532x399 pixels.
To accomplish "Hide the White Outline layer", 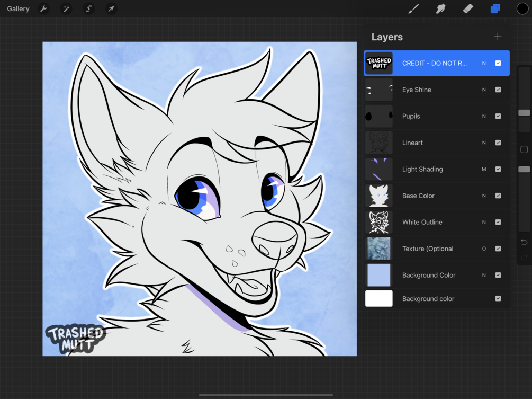I will tap(498, 222).
